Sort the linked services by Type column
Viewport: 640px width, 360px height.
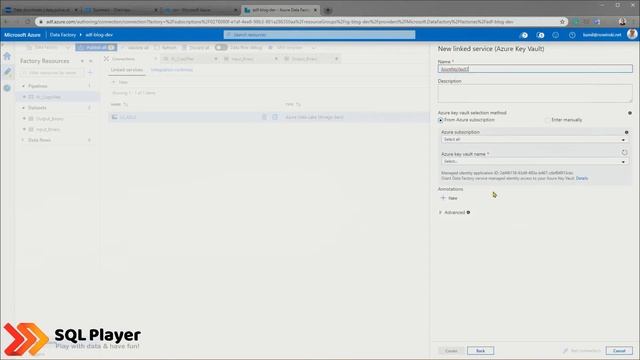pyautogui.click(x=293, y=104)
